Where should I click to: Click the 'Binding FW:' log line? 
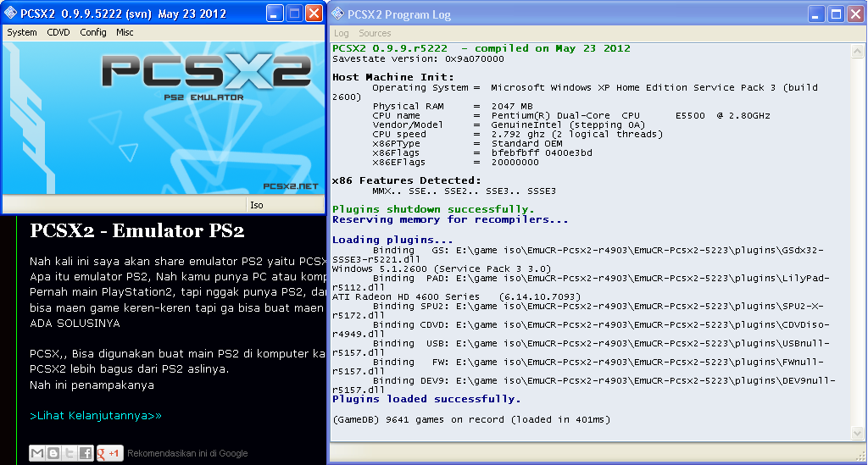click(x=578, y=367)
